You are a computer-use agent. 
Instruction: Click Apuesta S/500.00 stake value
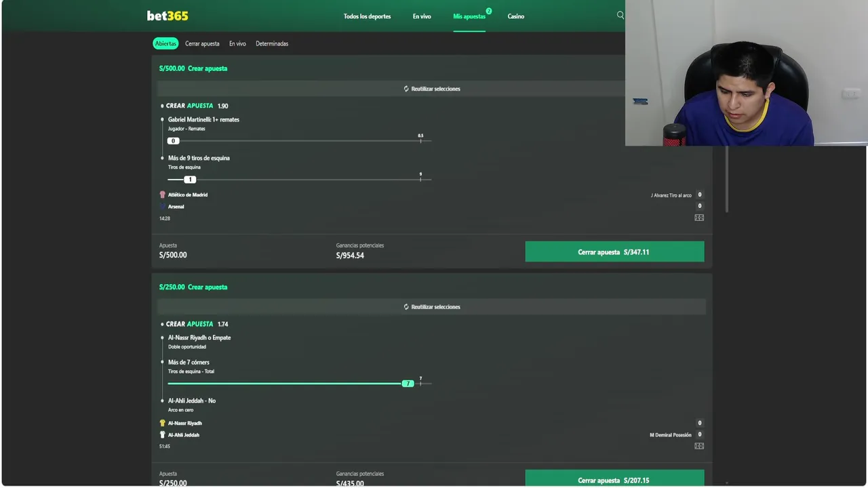click(173, 255)
